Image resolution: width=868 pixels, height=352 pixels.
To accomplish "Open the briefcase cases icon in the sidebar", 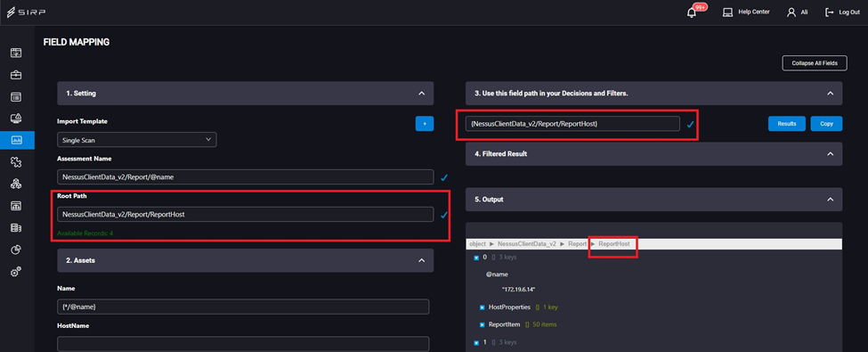I will pos(16,75).
